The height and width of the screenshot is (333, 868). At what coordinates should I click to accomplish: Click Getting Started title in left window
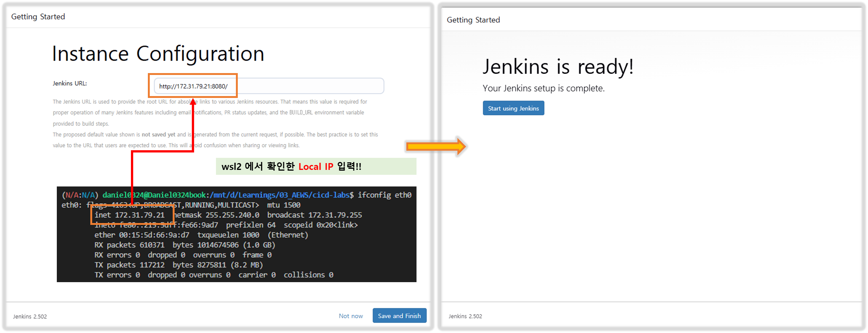click(x=38, y=17)
